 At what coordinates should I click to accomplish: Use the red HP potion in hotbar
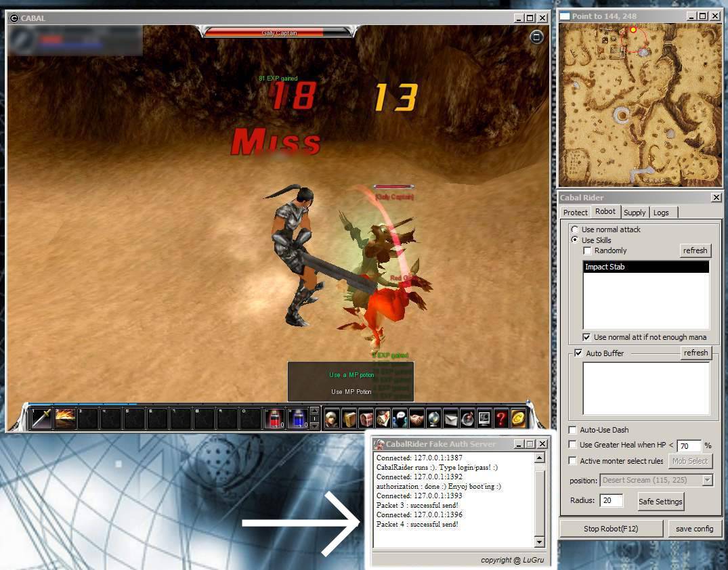pos(274,418)
